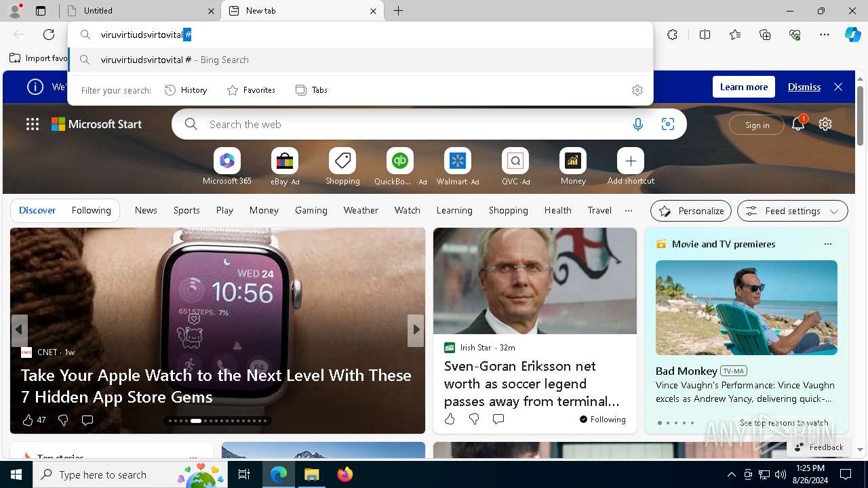Screen dimensions: 868x488
Task: Click the Personalize button
Action: pos(691,211)
